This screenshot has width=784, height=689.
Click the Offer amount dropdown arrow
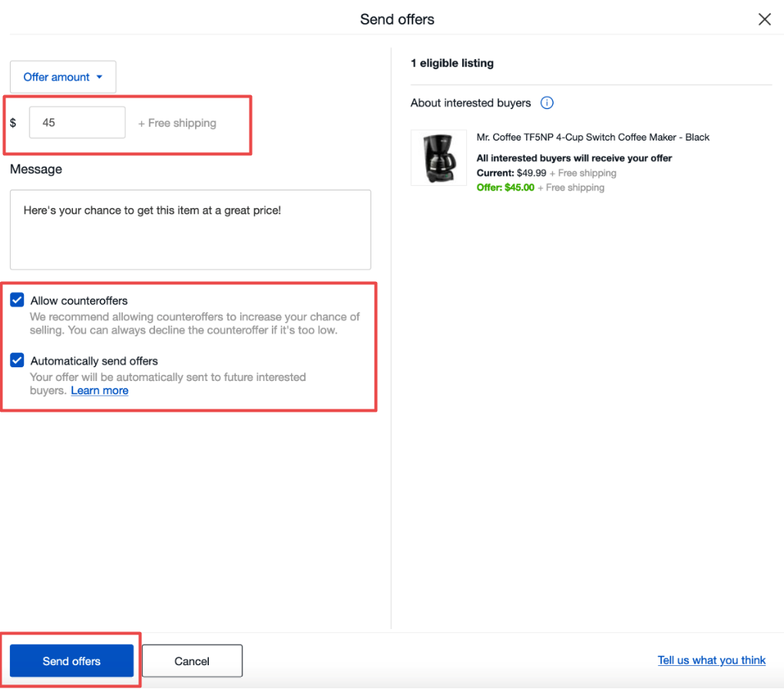100,77
